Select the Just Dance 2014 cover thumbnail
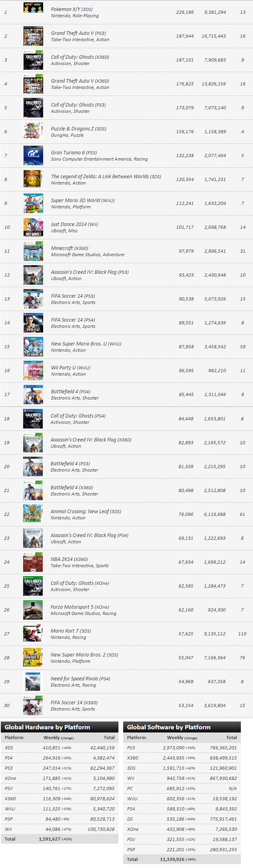The width and height of the screenshot is (253, 868). click(x=33, y=227)
